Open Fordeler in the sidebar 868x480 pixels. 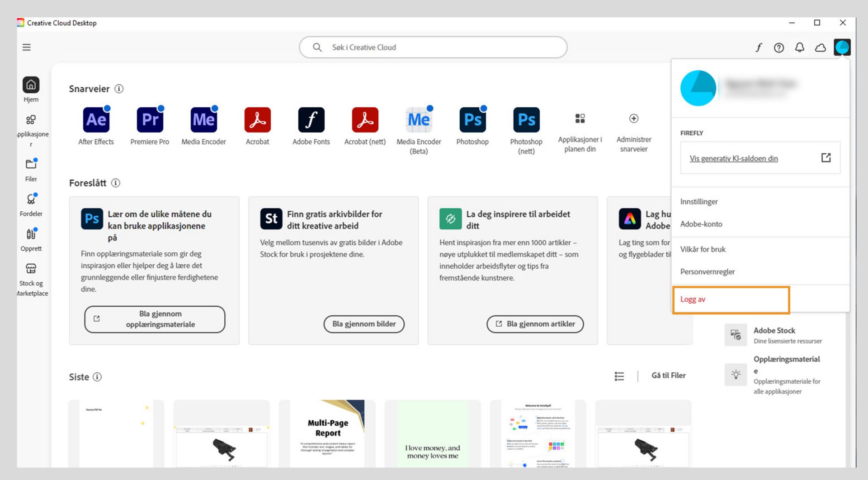[31, 204]
